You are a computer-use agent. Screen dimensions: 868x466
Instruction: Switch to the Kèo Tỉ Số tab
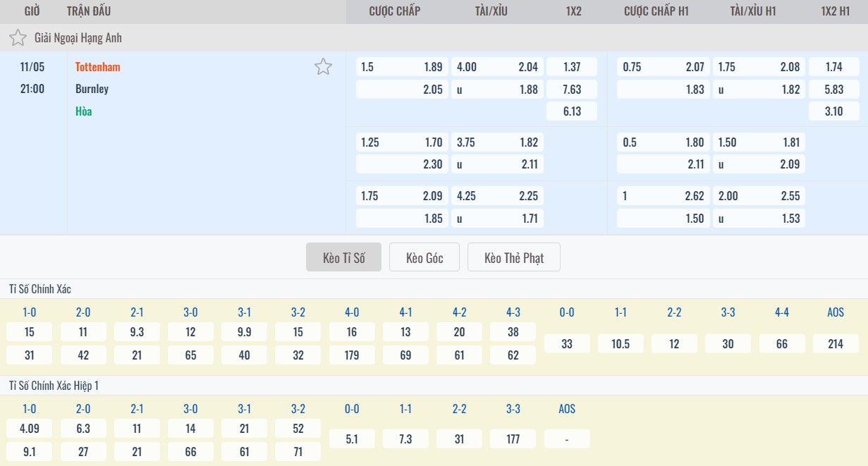pos(343,258)
